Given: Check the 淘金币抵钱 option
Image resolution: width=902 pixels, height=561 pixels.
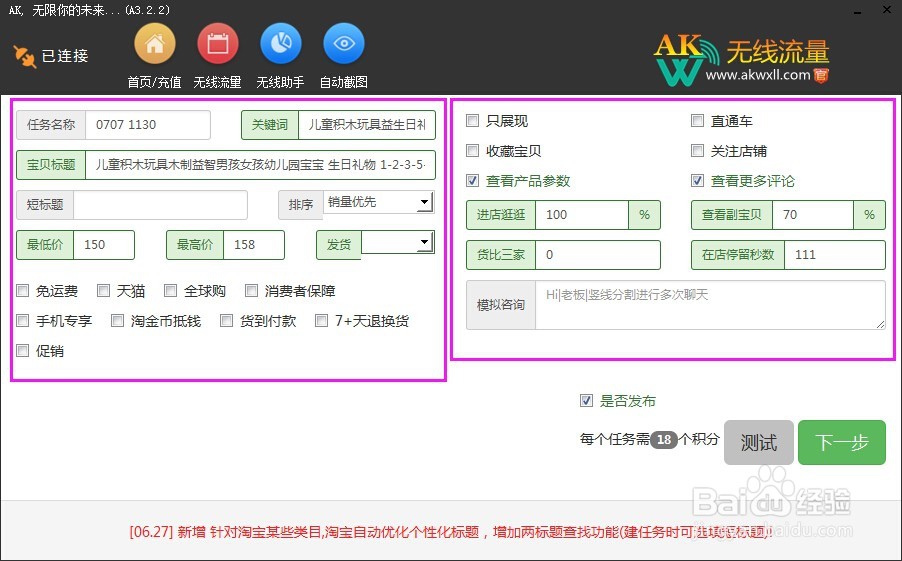Looking at the screenshot, I should (117, 320).
